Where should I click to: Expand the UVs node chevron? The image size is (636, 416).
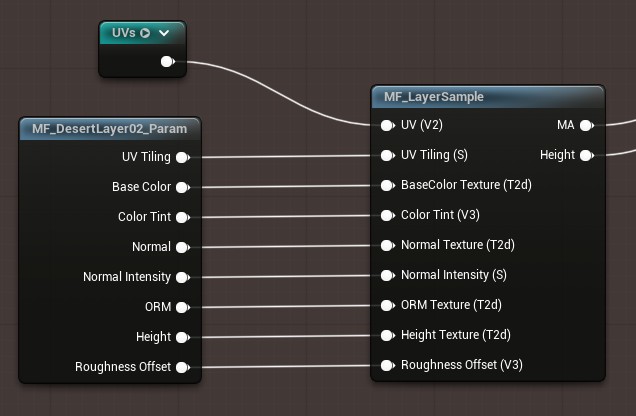tap(164, 33)
